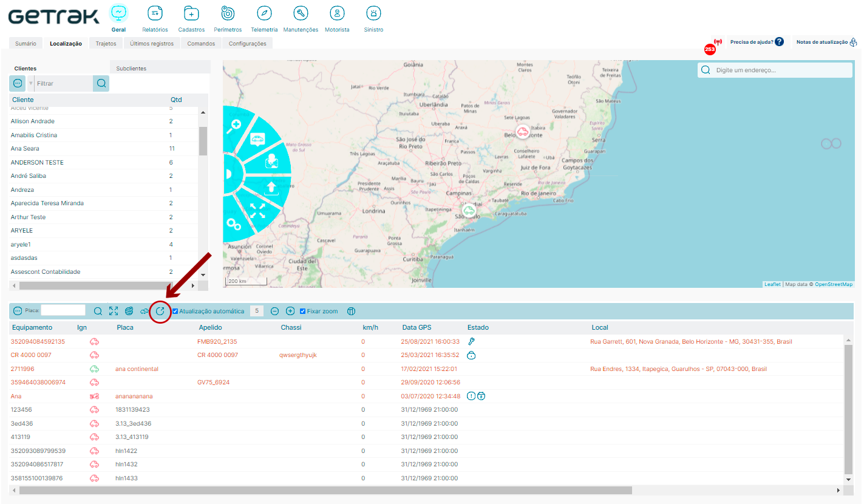Click the search icon next to Placa field
This screenshot has height=504, width=864.
click(x=98, y=311)
